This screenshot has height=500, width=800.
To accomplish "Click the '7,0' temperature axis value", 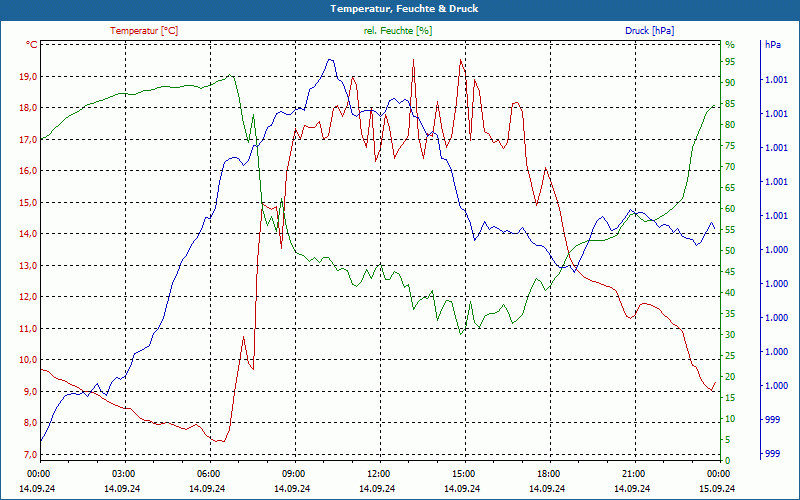I will pos(31,455).
